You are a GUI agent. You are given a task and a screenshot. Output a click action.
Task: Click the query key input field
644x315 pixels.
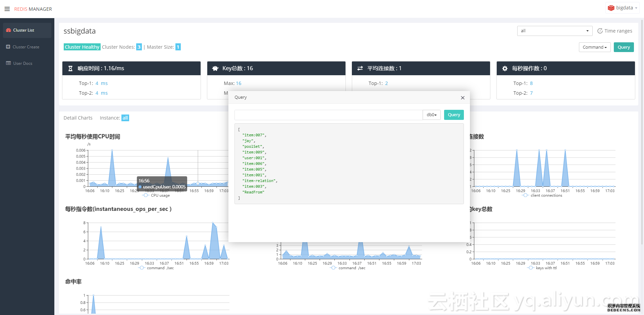[x=328, y=115]
